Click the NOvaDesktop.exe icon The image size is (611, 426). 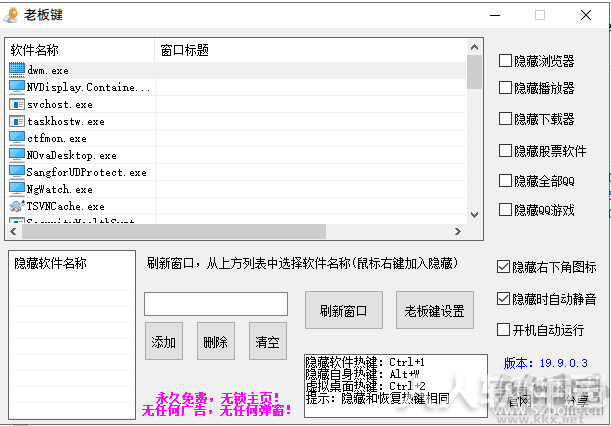coord(17,155)
